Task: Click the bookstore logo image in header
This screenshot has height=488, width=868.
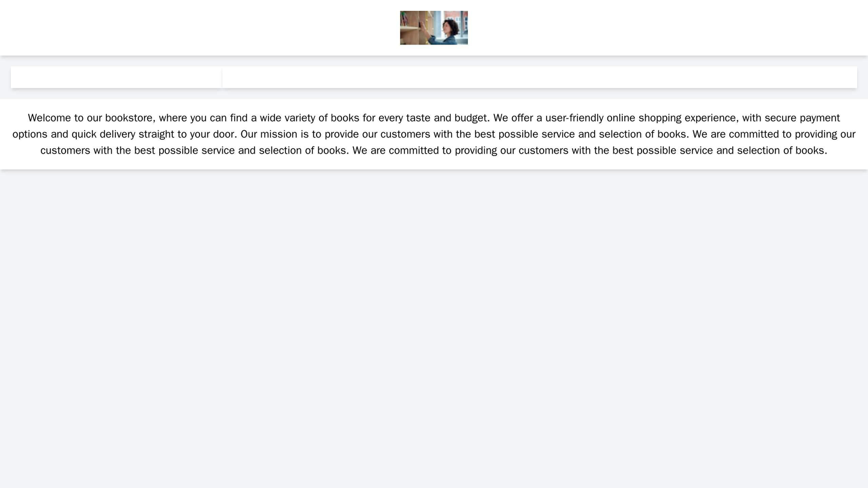Action: 434,28
